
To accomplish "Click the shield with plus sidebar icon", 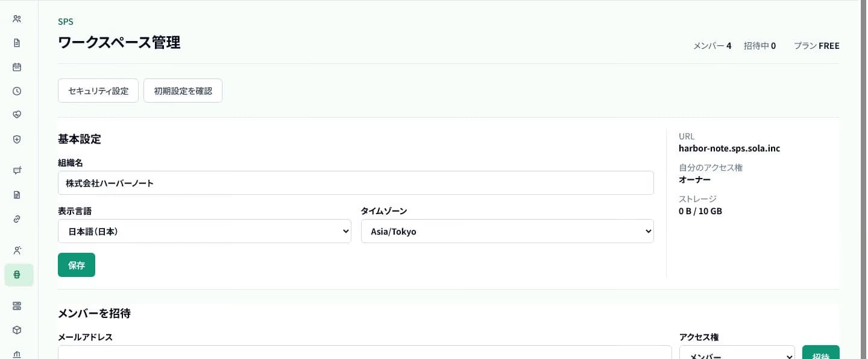I will (x=17, y=139).
